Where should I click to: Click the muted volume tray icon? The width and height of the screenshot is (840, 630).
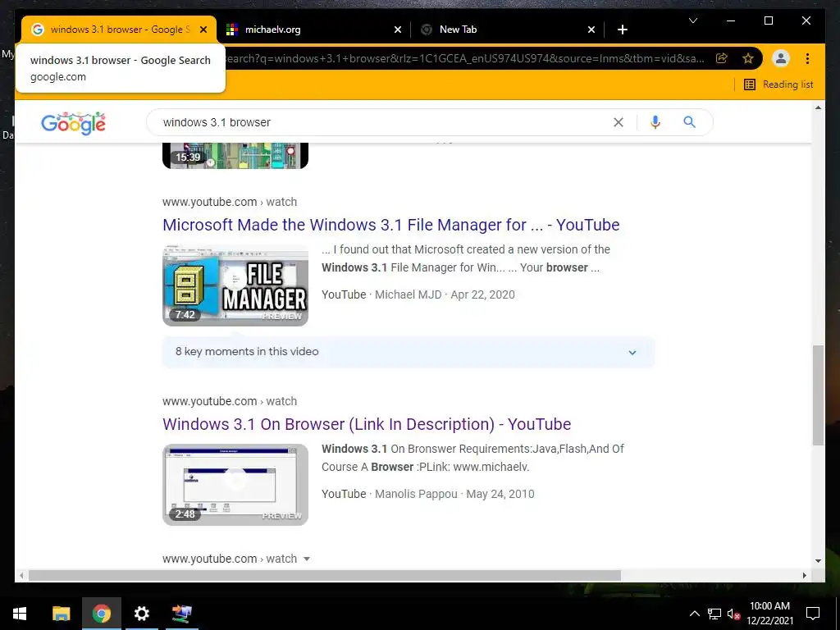pos(733,614)
